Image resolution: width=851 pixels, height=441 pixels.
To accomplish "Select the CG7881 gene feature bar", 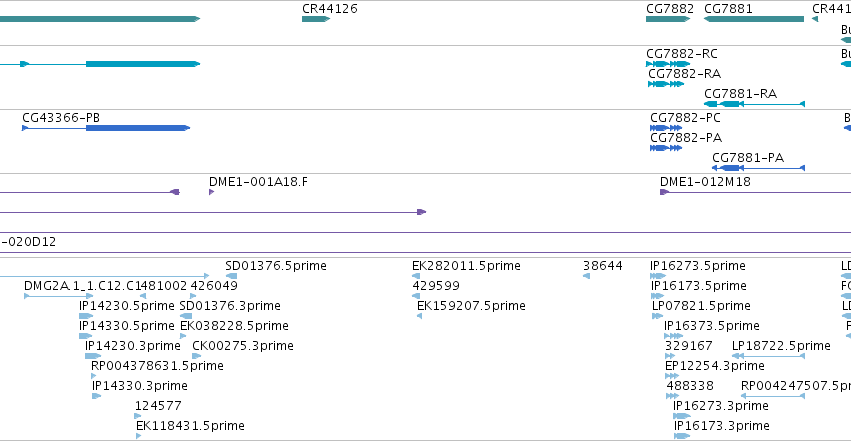I will click(x=754, y=19).
